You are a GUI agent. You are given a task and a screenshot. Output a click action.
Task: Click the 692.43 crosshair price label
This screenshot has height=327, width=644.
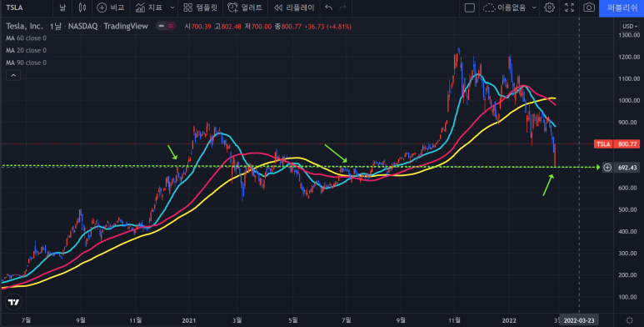[x=627, y=168]
